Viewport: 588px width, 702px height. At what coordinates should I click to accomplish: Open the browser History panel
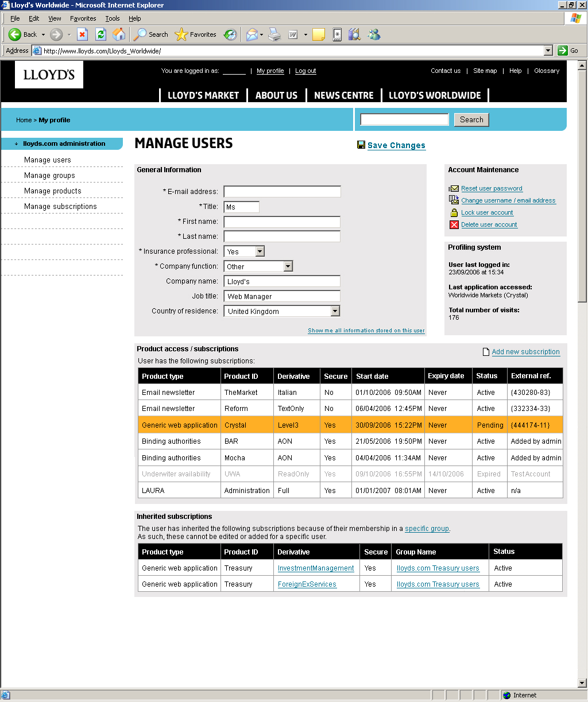230,34
